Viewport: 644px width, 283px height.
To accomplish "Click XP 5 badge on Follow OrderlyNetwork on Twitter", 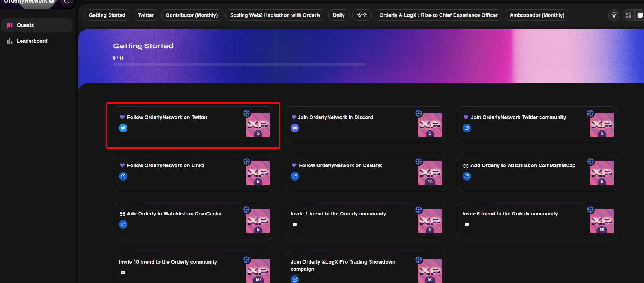I will [x=258, y=125].
